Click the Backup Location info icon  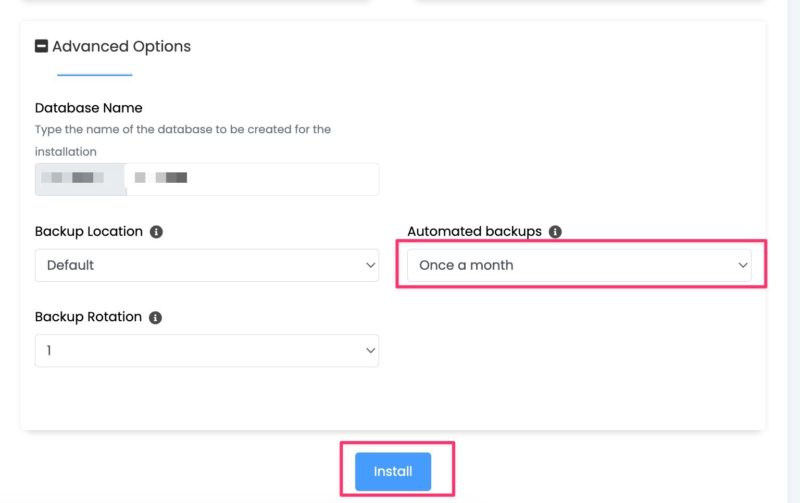[156, 232]
